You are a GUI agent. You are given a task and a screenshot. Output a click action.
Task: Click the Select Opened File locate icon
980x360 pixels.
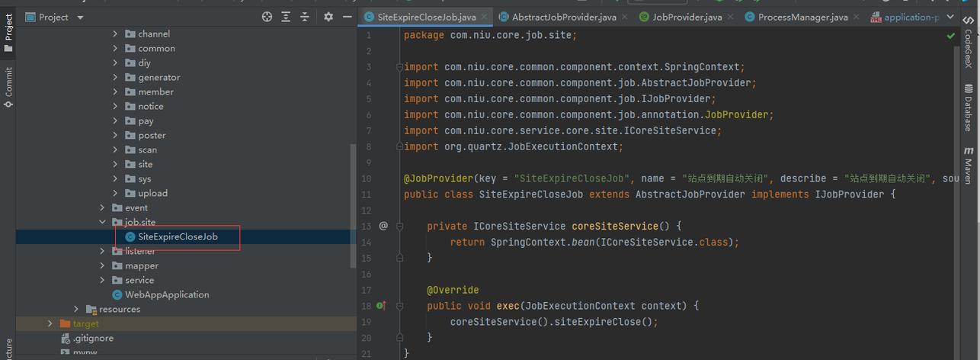267,17
